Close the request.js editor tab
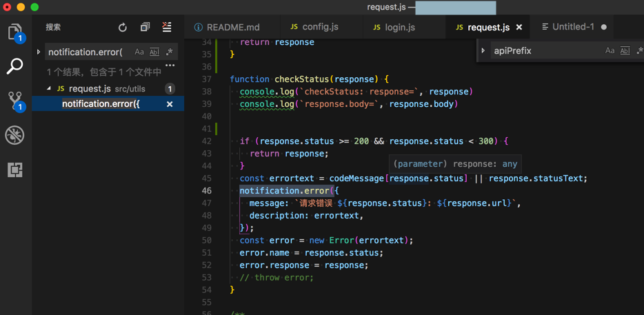The height and width of the screenshot is (315, 644). (519, 28)
